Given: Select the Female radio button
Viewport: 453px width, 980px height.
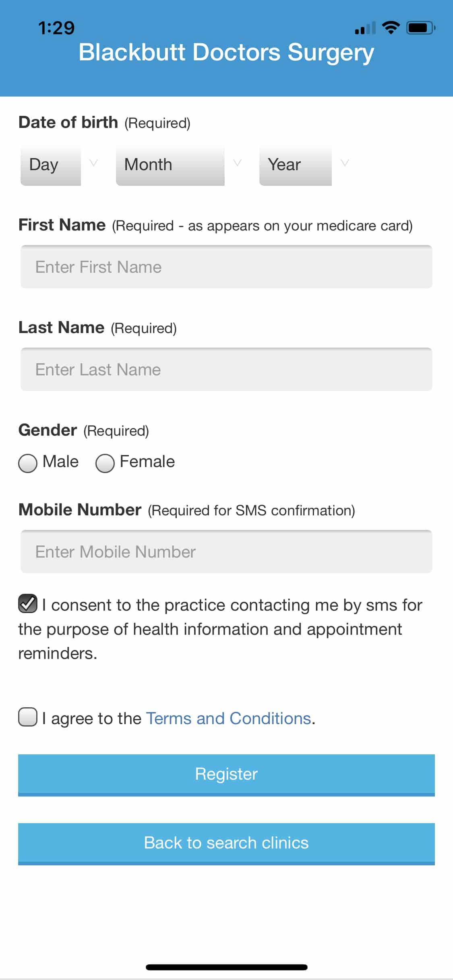Looking at the screenshot, I should point(105,463).
